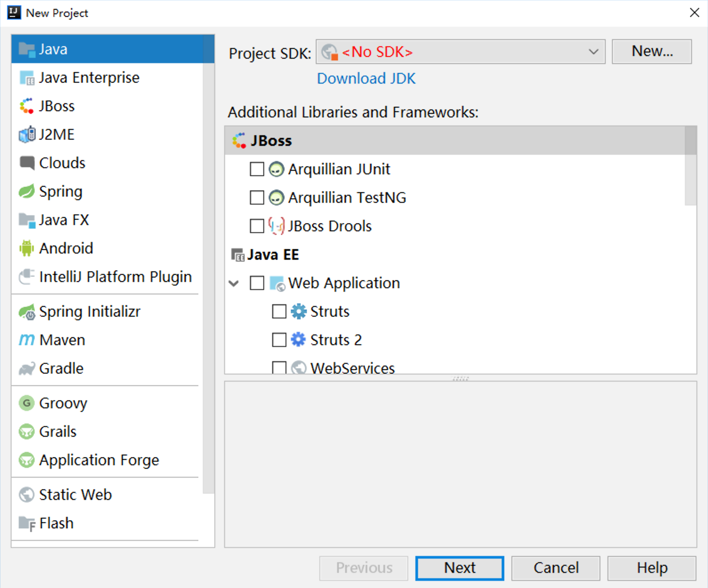Choose Gradle project type label
Screen dimensions: 708x588
click(x=61, y=369)
